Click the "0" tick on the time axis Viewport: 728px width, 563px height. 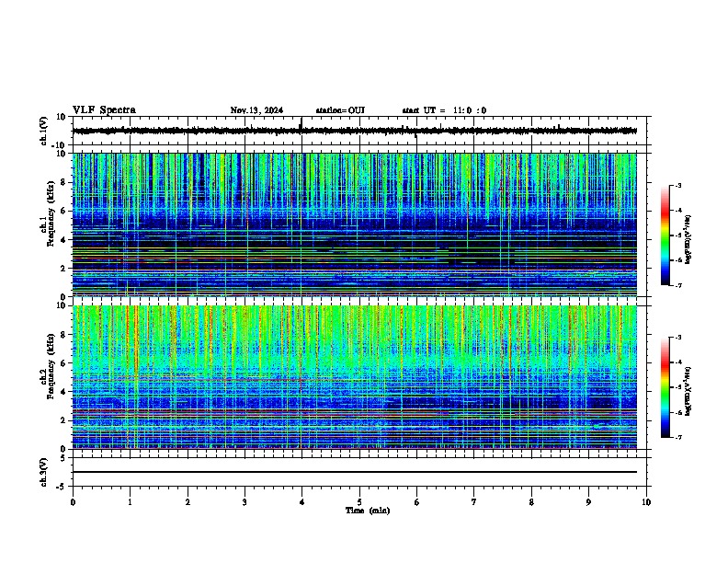[x=73, y=502]
